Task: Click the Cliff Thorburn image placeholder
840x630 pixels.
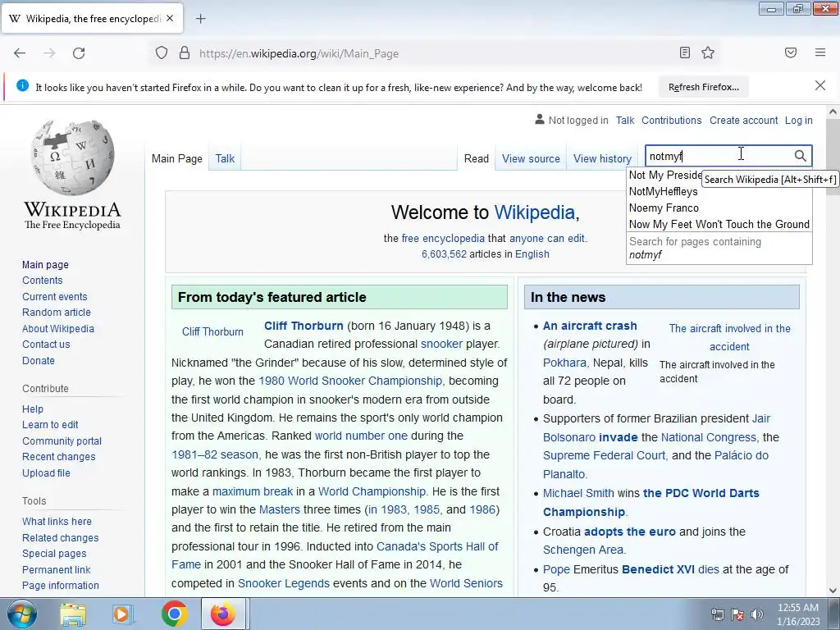Action: [212, 331]
